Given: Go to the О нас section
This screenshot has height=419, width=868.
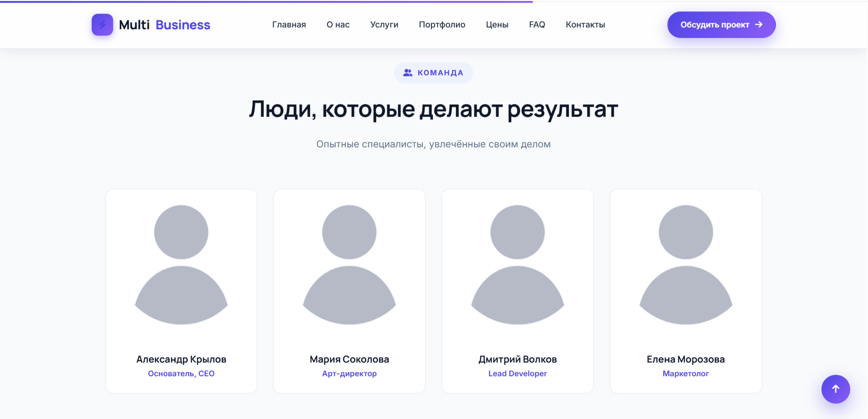Looking at the screenshot, I should [x=338, y=25].
